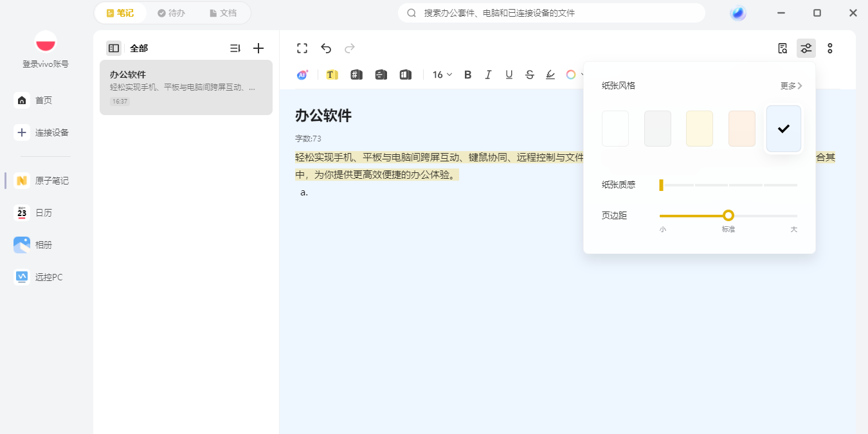
Task: Click the hash-symbol format icon
Action: pyautogui.click(x=356, y=75)
